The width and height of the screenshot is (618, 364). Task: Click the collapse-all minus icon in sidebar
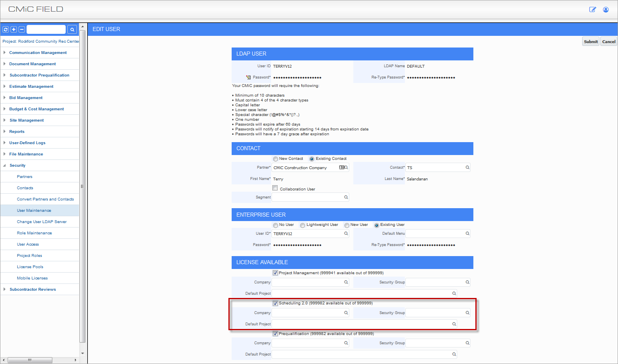point(22,29)
